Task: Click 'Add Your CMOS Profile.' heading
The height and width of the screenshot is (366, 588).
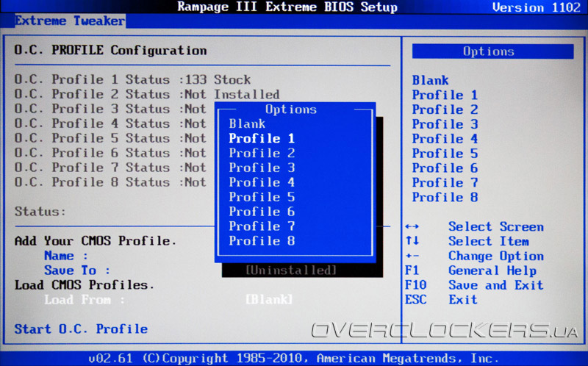Action: (96, 241)
